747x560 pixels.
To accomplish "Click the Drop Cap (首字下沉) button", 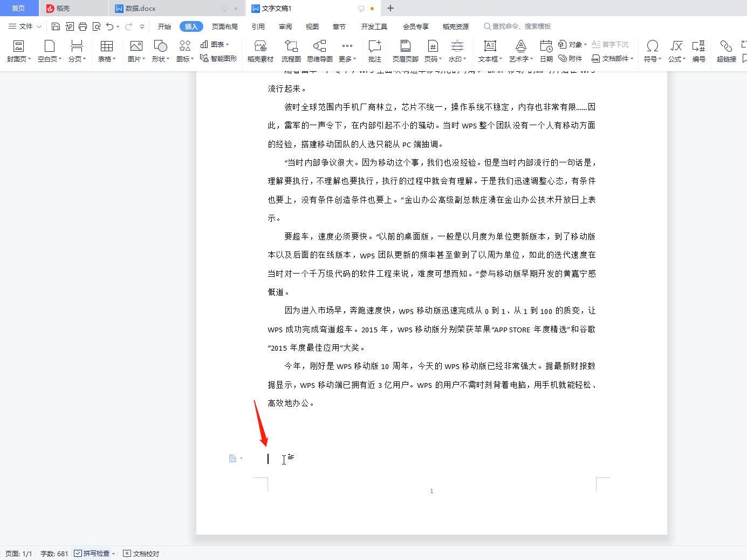I will click(x=610, y=44).
